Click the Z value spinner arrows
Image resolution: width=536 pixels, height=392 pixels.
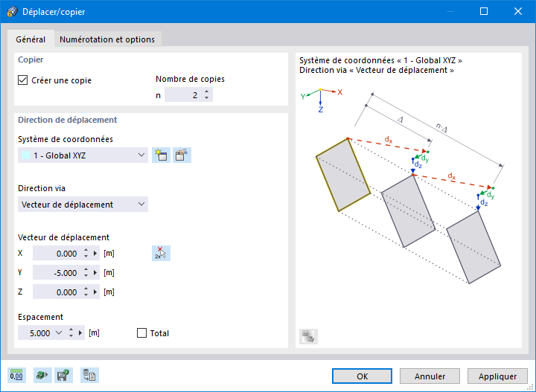tap(86, 292)
